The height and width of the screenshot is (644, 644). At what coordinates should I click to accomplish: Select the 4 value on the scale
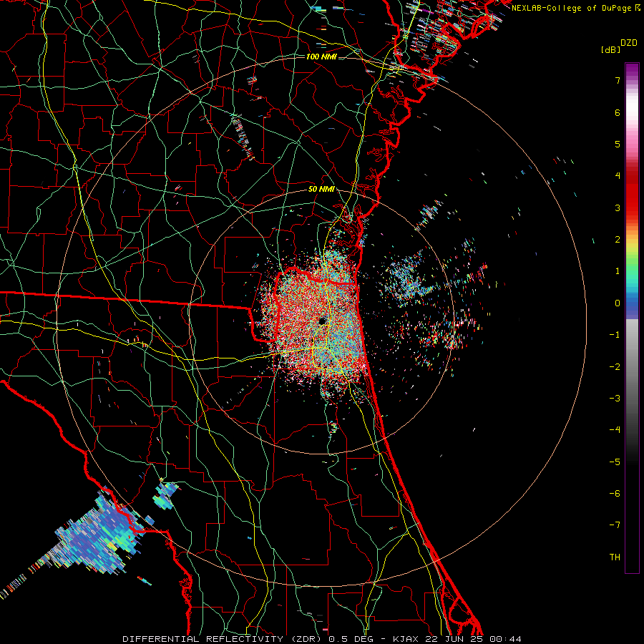pos(618,176)
